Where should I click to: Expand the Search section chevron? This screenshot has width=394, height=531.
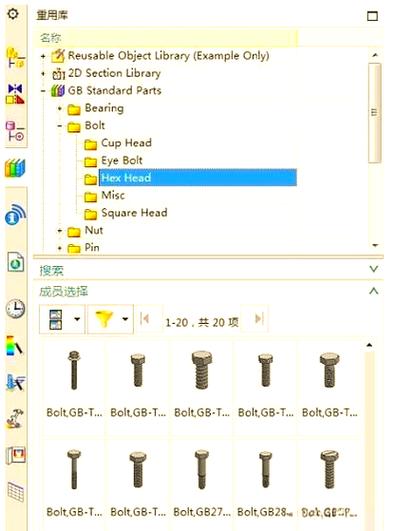pyautogui.click(x=373, y=269)
